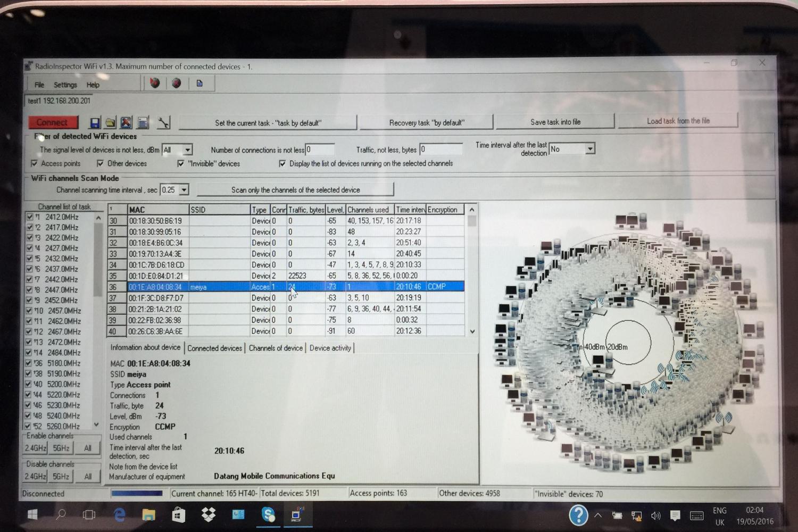
Task: Open the signal level dBm dropdown
Action: click(x=187, y=150)
